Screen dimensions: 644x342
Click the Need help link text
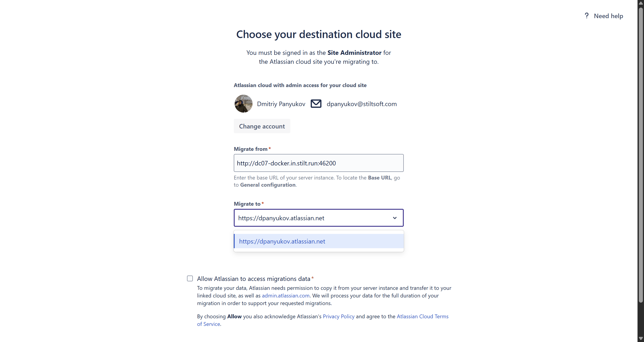click(608, 16)
